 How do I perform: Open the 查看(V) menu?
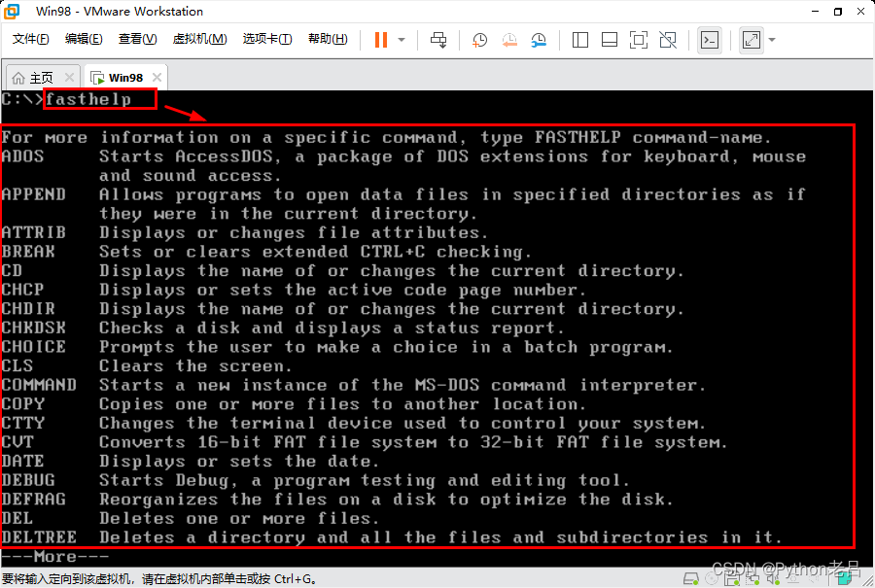click(x=137, y=39)
